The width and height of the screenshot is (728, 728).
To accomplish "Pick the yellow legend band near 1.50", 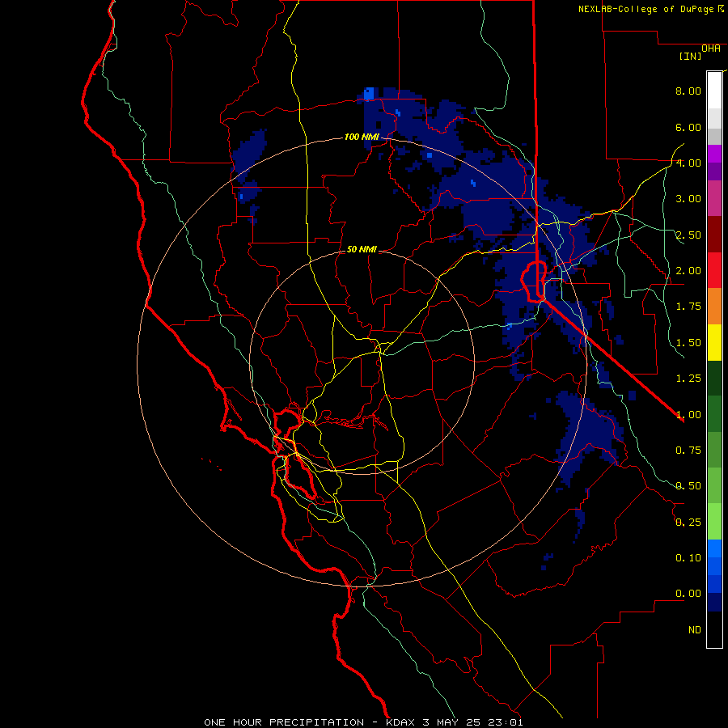I will (x=714, y=342).
